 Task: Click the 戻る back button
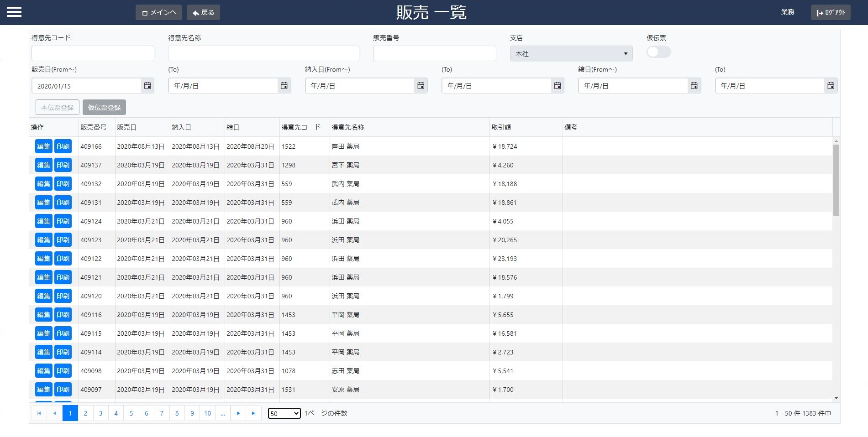[203, 12]
